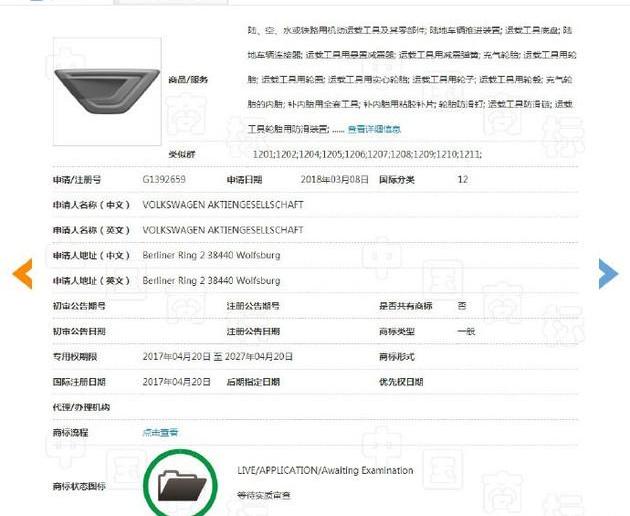Go to next trademark with blue arrow

pyautogui.click(x=608, y=274)
